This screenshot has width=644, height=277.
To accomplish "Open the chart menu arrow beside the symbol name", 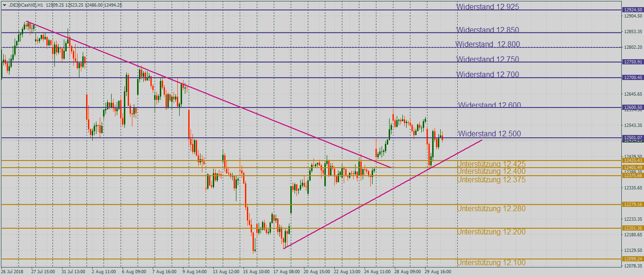I will point(4,5).
